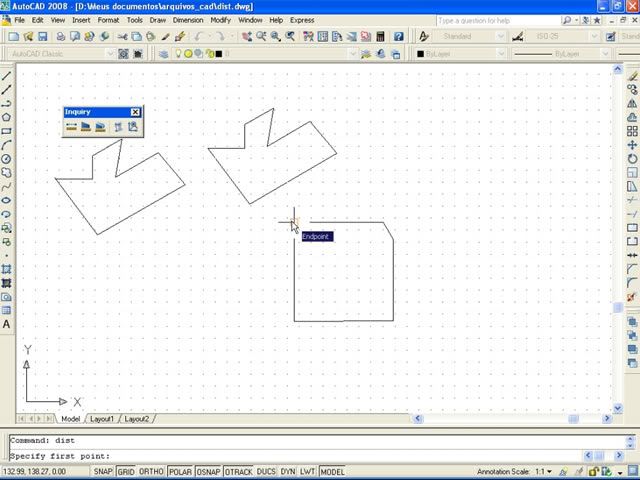Viewport: 640px width, 480px height.
Task: Click Area tool in Inquiry toolbar
Action: (x=86, y=127)
